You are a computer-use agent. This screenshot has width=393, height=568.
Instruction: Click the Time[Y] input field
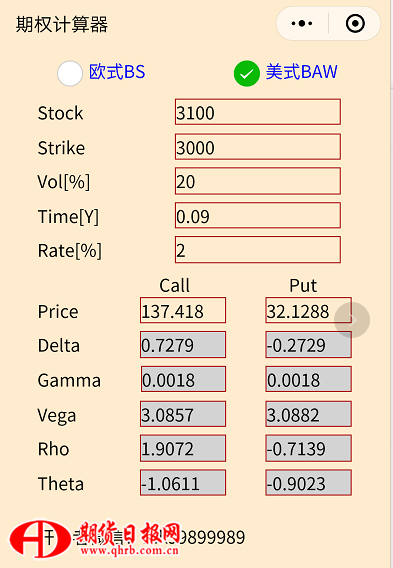(x=258, y=216)
